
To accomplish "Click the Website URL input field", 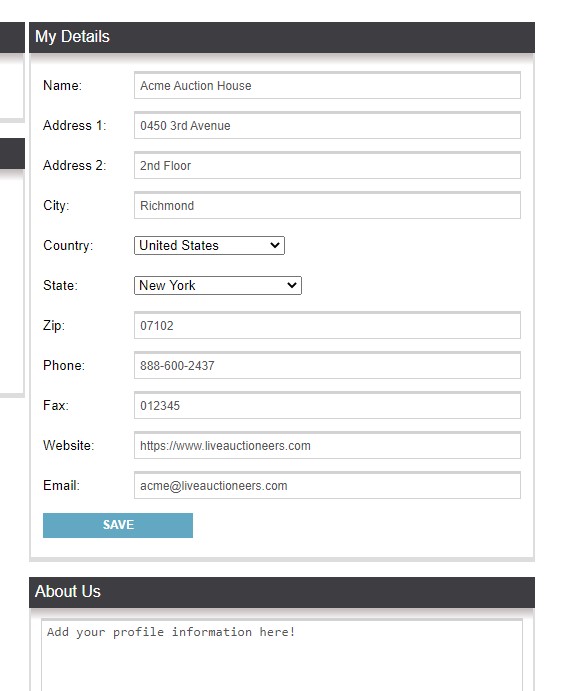I will tap(327, 446).
